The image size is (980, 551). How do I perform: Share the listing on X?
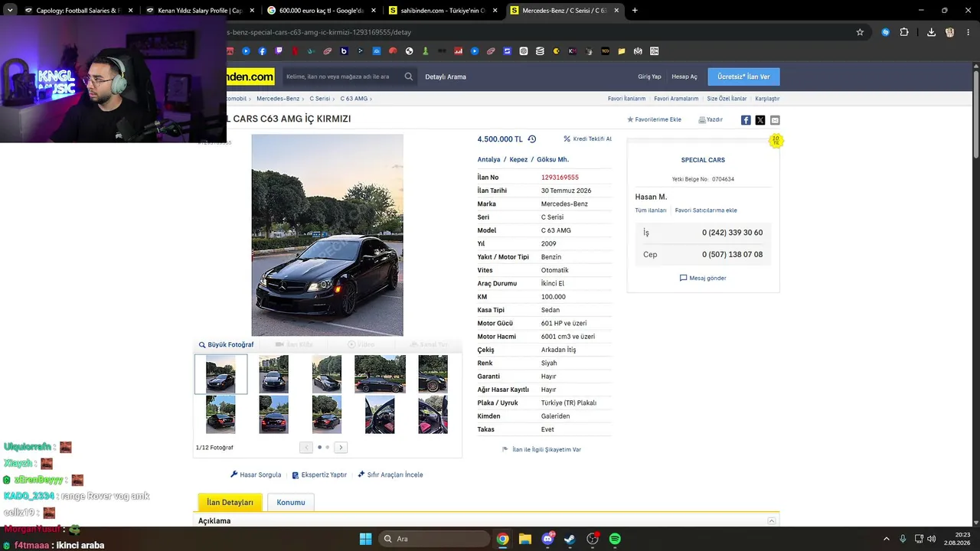(x=760, y=120)
